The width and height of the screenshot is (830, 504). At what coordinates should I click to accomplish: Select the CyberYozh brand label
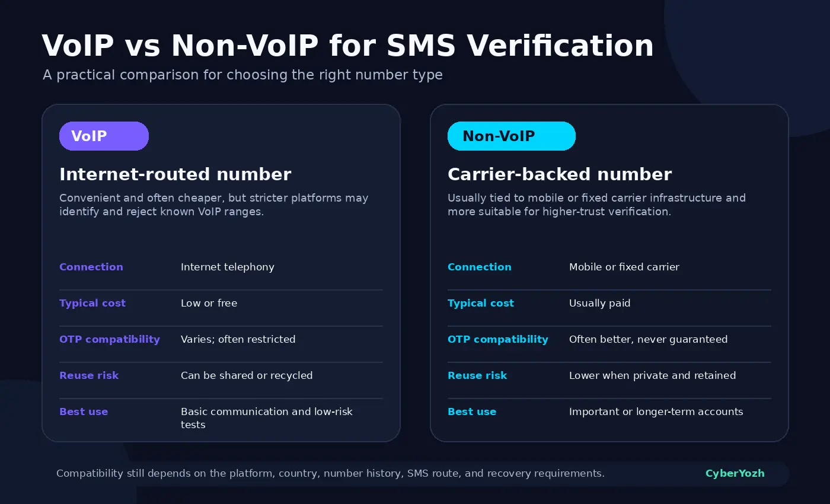(x=735, y=473)
